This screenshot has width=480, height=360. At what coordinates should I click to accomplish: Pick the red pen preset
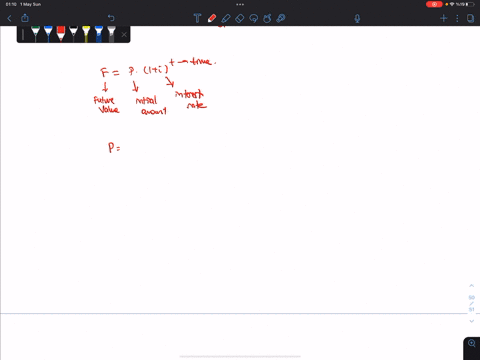[x=61, y=34]
